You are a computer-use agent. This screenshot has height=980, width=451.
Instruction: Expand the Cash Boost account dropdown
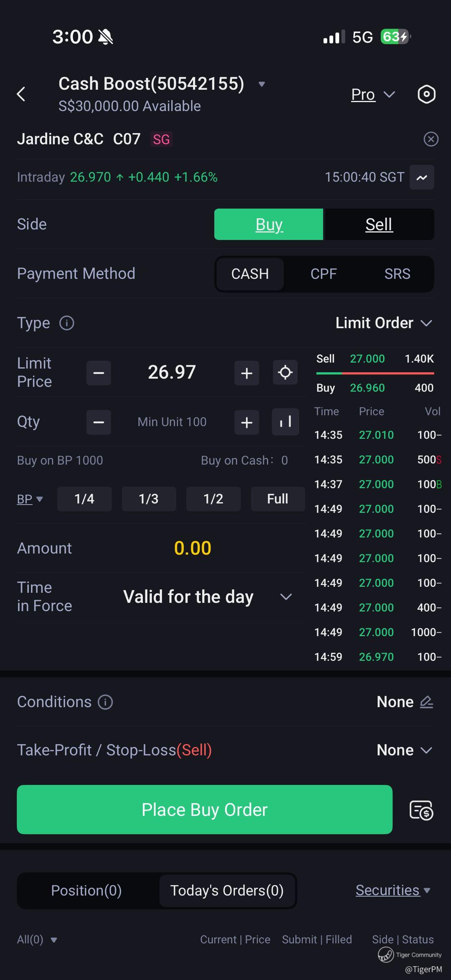pyautogui.click(x=262, y=84)
